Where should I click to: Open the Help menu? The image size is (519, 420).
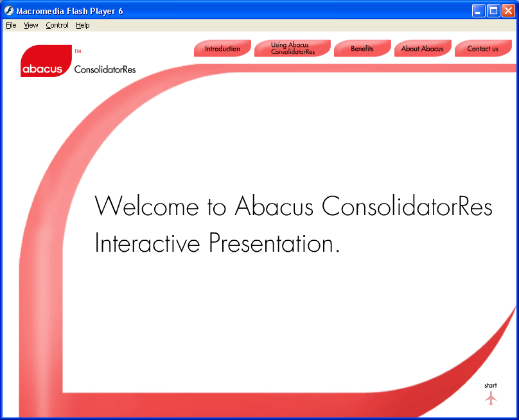point(82,25)
